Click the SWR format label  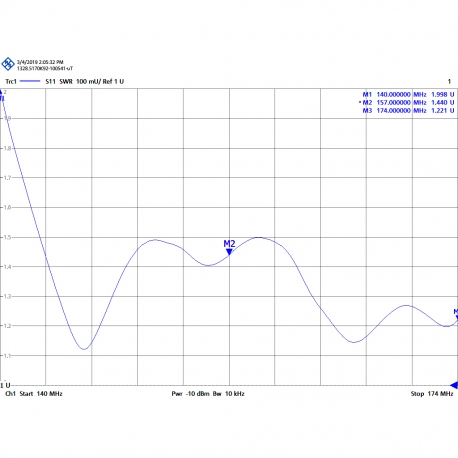pyautogui.click(x=66, y=81)
